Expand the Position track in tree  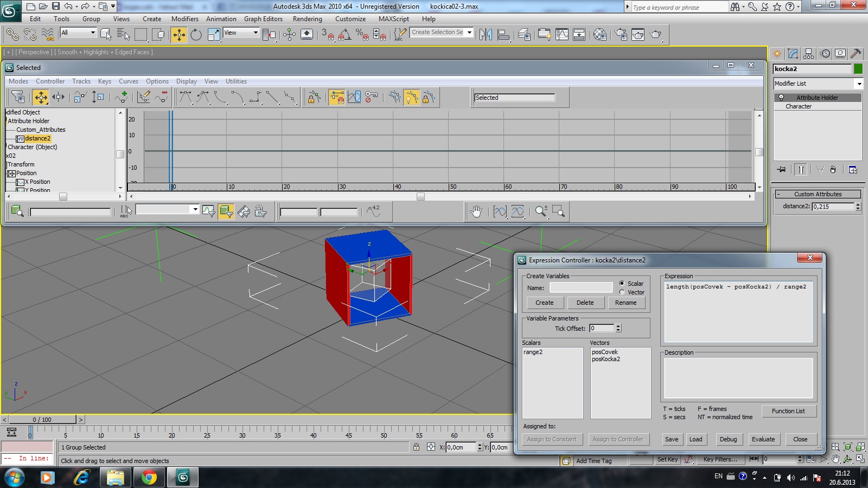pyautogui.click(x=11, y=174)
